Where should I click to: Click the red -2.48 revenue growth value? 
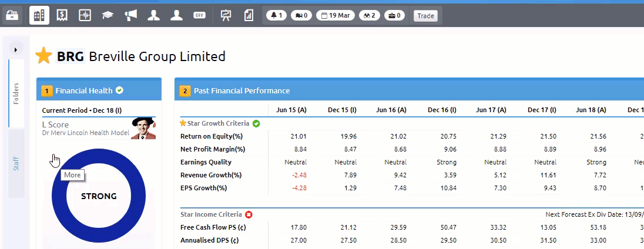coord(299,175)
